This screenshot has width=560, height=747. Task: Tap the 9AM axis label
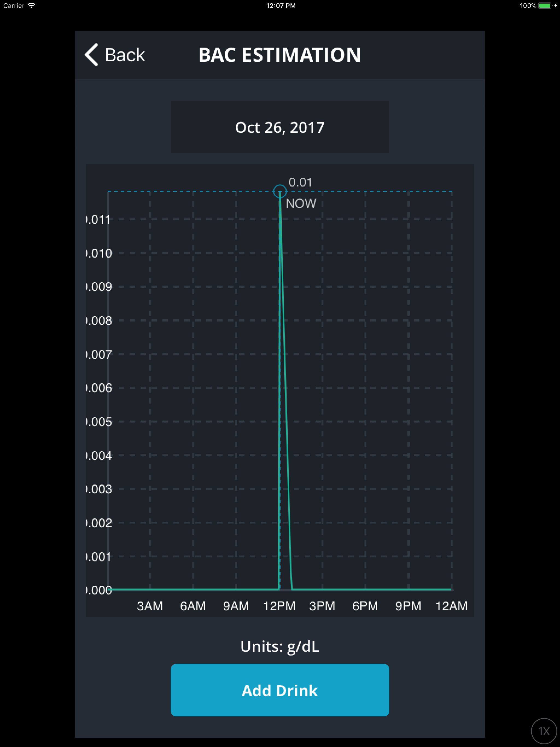tap(236, 606)
